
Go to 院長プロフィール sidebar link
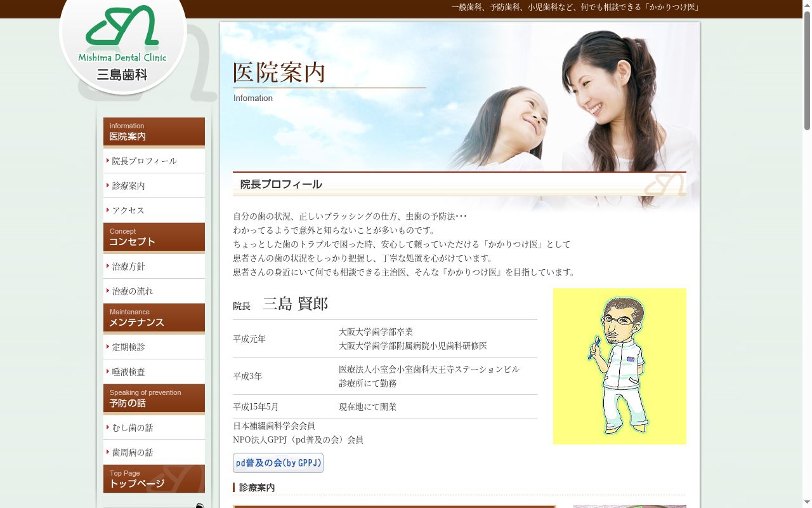click(154, 161)
